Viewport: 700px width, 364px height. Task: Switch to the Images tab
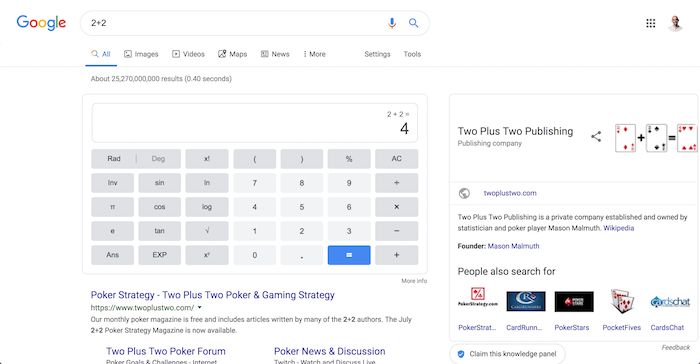(x=141, y=54)
